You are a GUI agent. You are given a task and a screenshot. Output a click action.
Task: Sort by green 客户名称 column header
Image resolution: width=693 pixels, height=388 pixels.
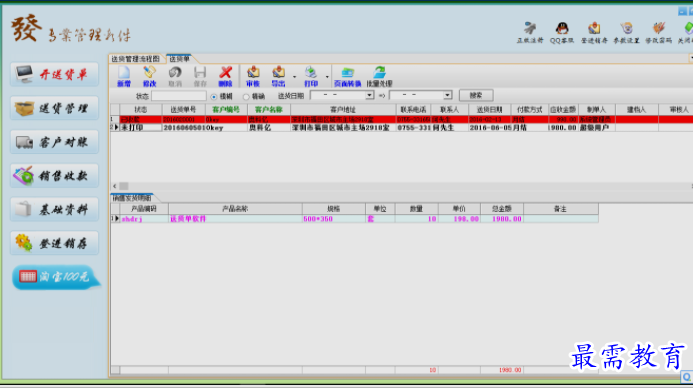pyautogui.click(x=269, y=110)
